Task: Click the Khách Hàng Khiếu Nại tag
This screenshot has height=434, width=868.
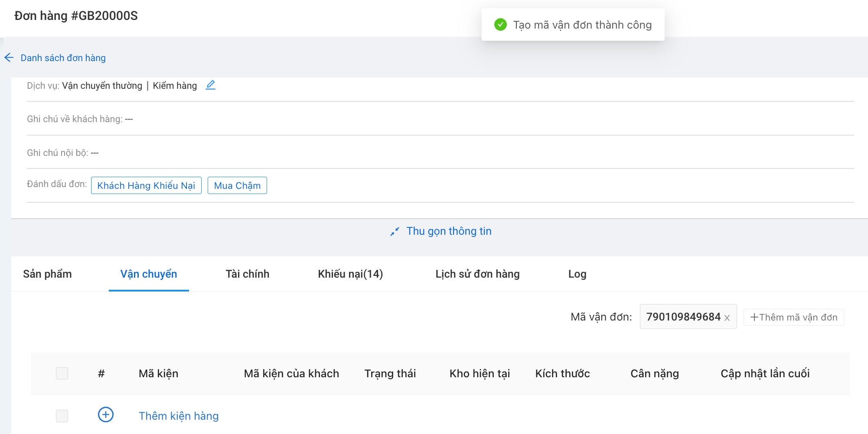Action: [x=146, y=186]
